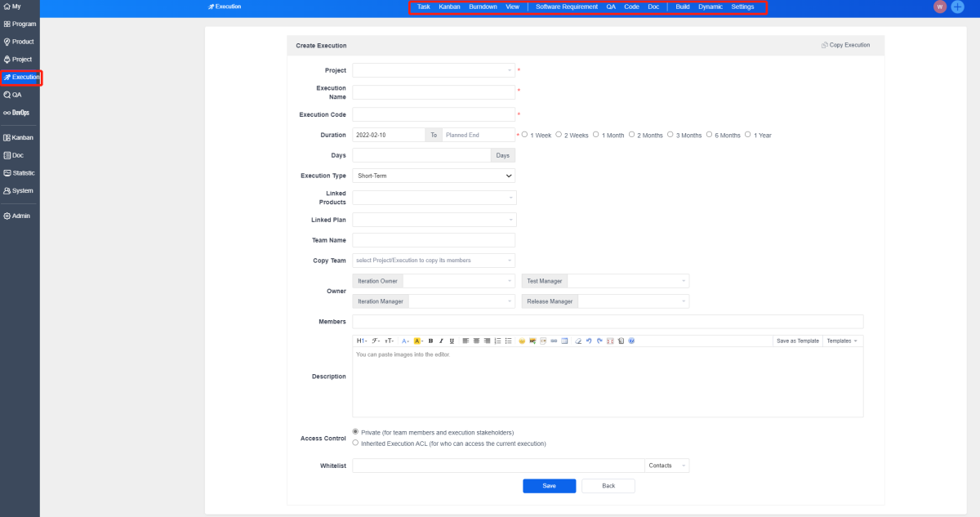This screenshot has width=980, height=517.
Task: Open the user avatar at top right
Action: (x=940, y=7)
